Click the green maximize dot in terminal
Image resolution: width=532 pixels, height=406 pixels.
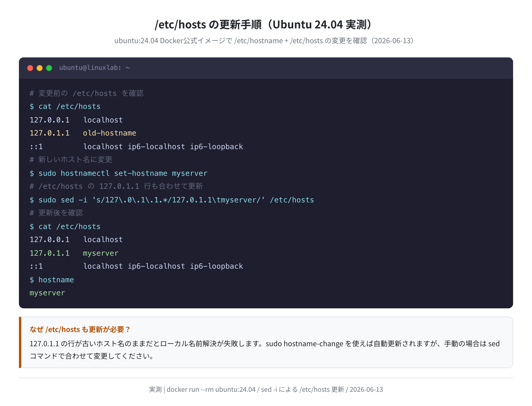click(49, 68)
